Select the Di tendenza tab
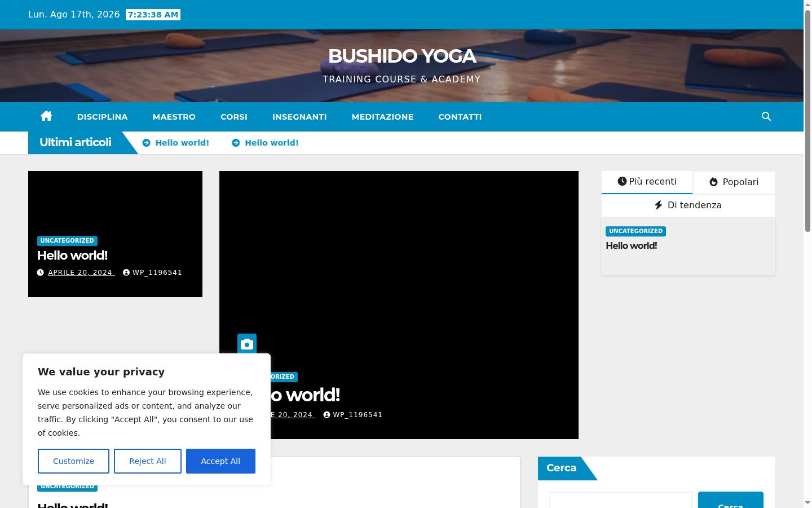 click(688, 205)
